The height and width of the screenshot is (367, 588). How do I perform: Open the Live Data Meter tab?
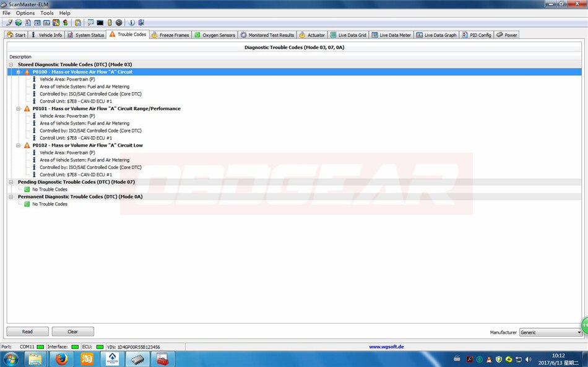(391, 35)
